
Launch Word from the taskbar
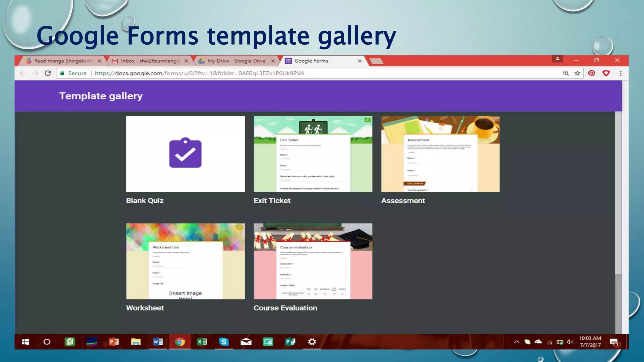pyautogui.click(x=158, y=342)
